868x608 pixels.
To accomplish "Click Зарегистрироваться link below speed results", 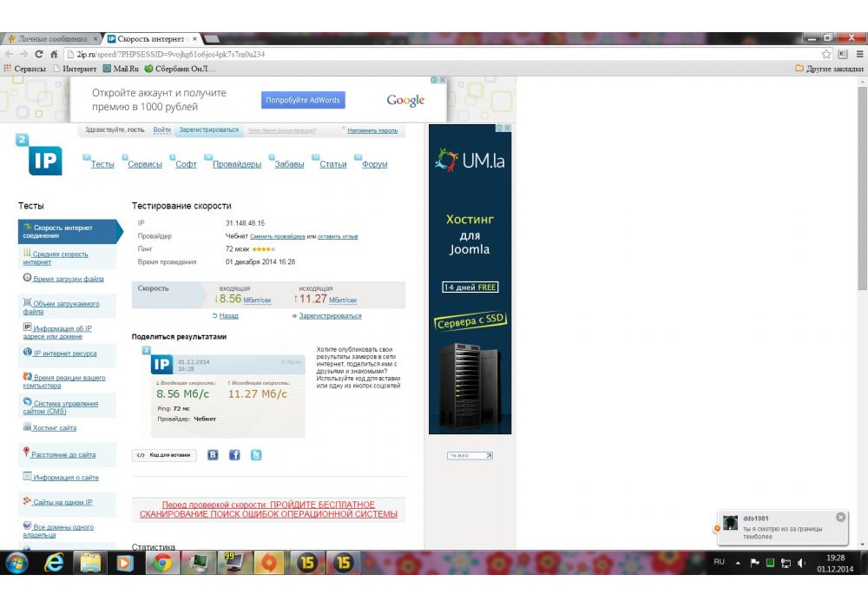I will coord(330,315).
